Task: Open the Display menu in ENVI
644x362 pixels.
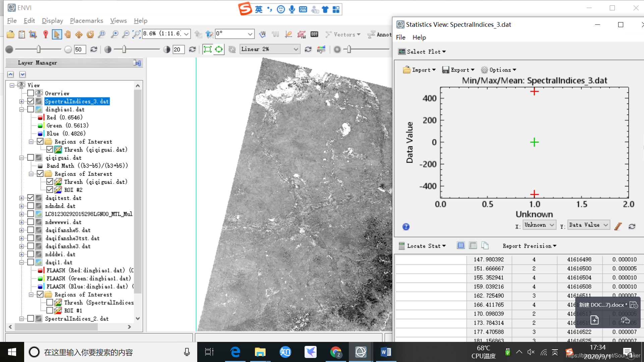Action: pyautogui.click(x=52, y=20)
